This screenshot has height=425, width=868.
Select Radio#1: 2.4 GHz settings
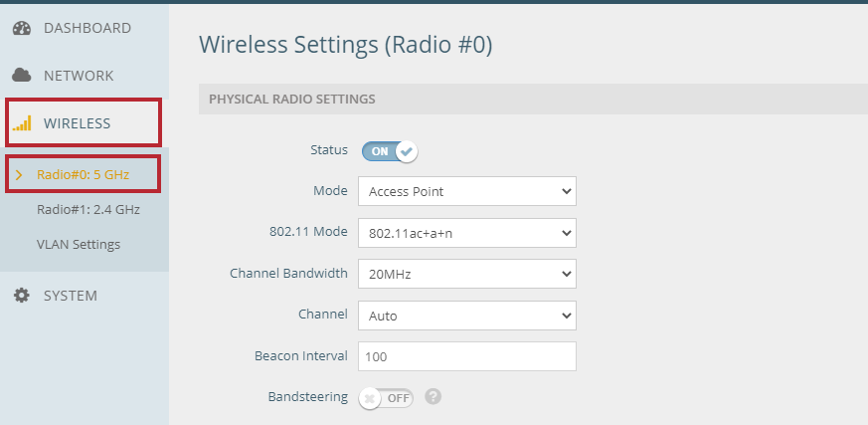[88, 209]
